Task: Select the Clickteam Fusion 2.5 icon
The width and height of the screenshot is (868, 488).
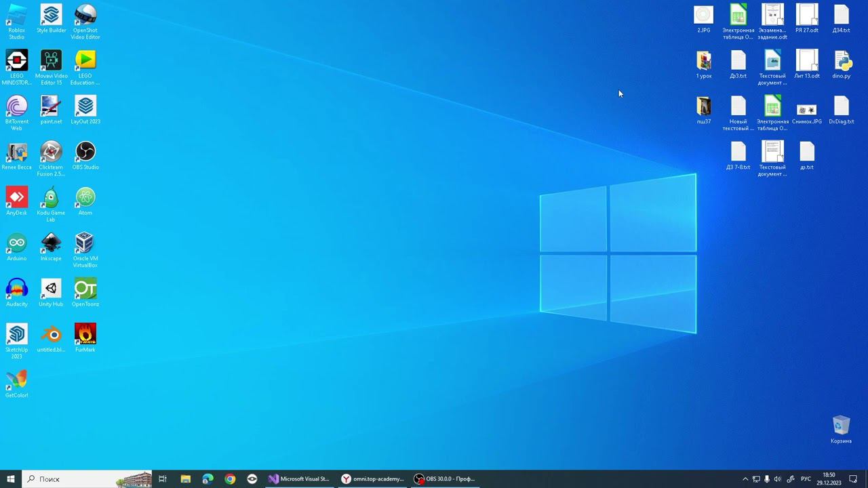Action: pyautogui.click(x=51, y=159)
